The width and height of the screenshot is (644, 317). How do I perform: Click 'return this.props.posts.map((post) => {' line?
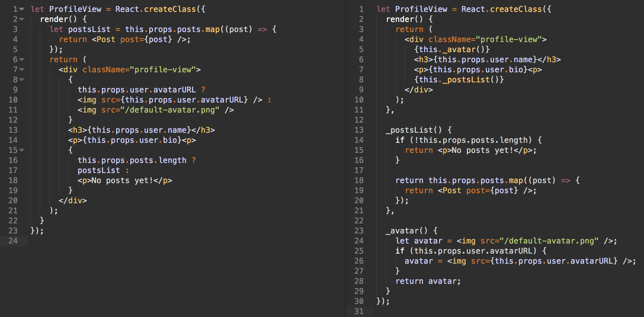pyautogui.click(x=488, y=180)
